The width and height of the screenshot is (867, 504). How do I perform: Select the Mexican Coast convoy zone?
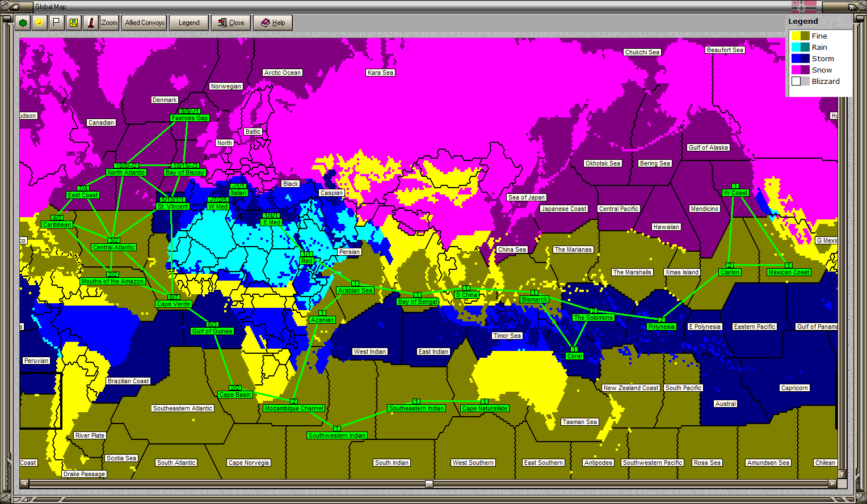pyautogui.click(x=789, y=272)
